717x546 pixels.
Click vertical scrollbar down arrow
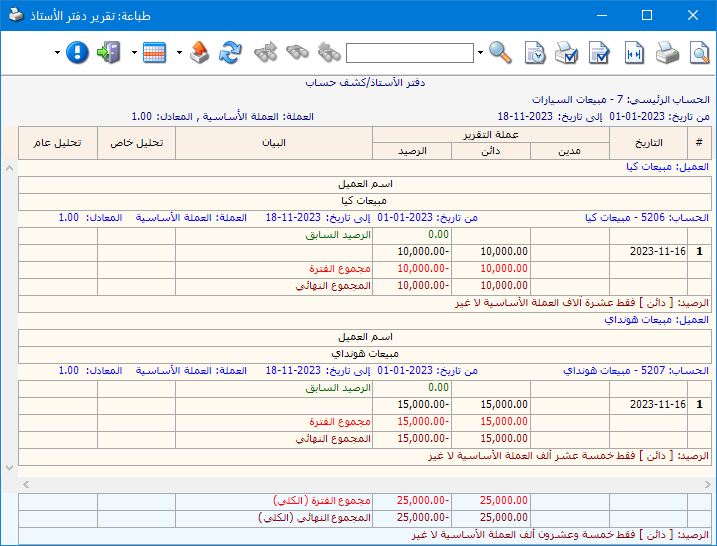pyautogui.click(x=9, y=468)
